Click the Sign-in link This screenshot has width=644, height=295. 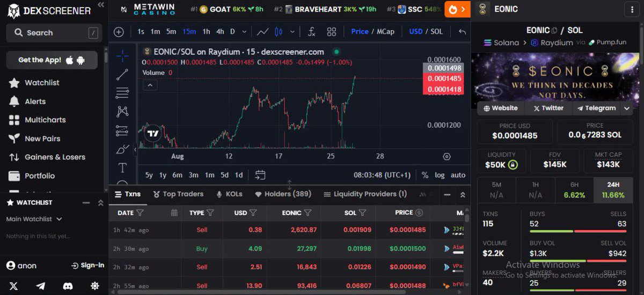pos(88,265)
